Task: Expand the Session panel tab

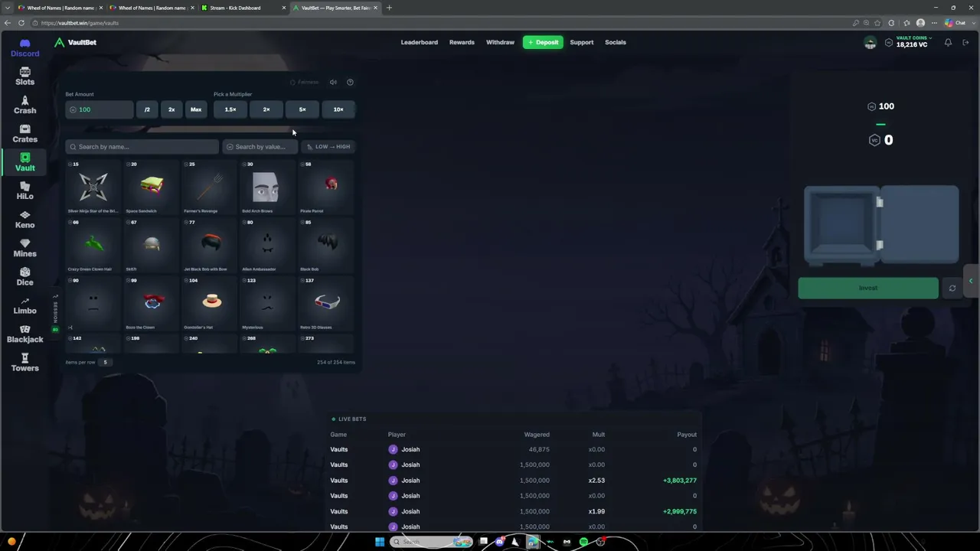Action: (55, 314)
